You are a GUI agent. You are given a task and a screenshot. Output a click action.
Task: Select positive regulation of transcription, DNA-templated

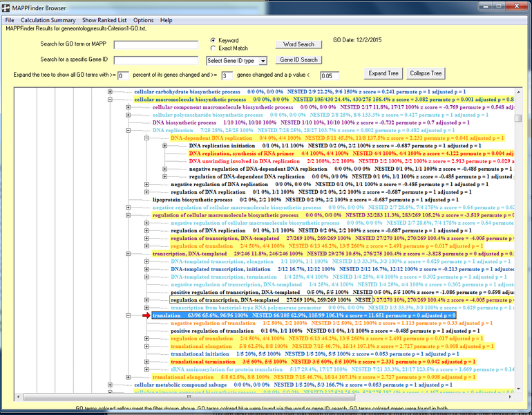click(342, 293)
